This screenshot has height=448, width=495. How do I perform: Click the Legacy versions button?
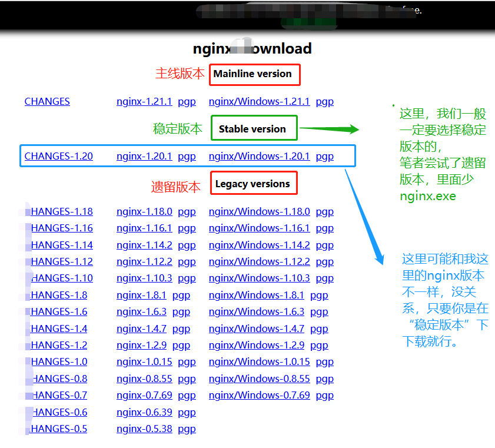(253, 183)
